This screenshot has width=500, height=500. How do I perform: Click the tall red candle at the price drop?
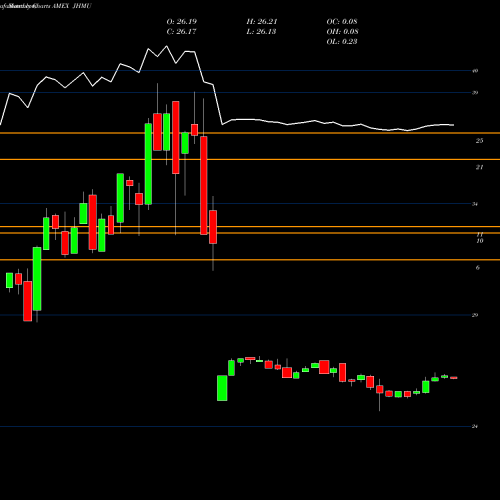(x=203, y=185)
